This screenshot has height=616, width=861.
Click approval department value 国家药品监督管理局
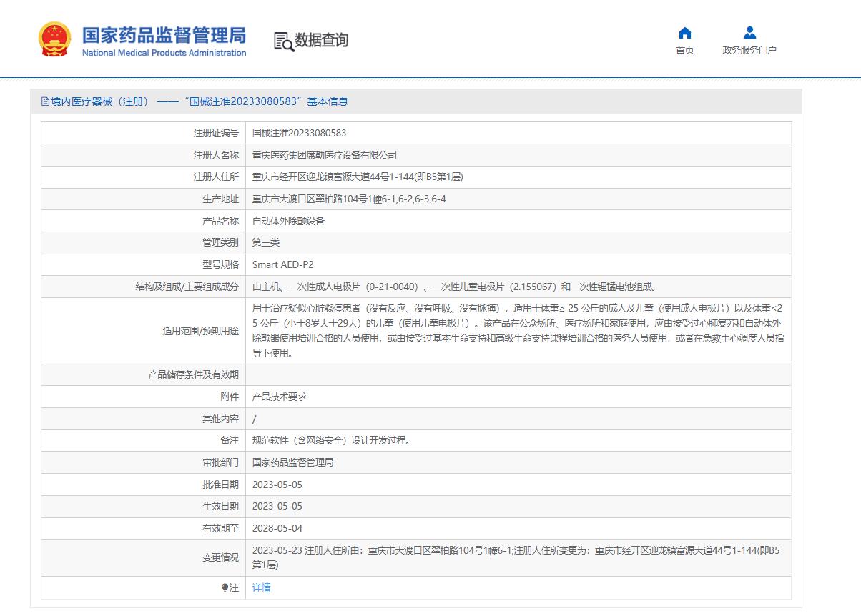[292, 462]
